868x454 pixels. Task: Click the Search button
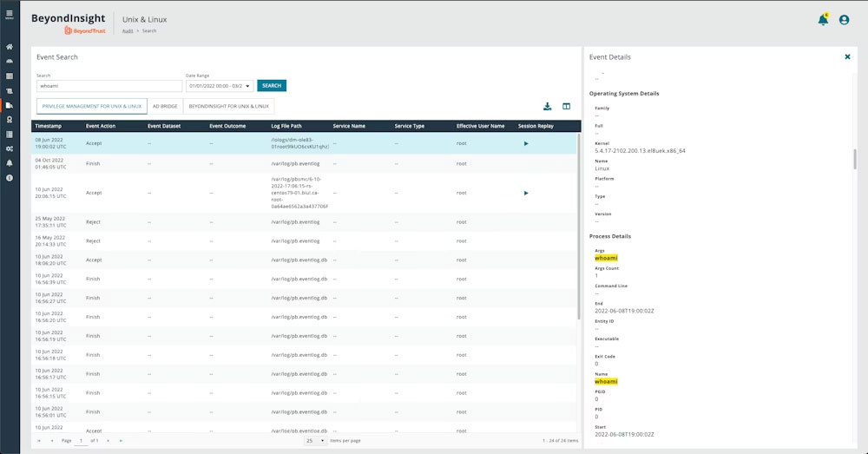pos(272,86)
